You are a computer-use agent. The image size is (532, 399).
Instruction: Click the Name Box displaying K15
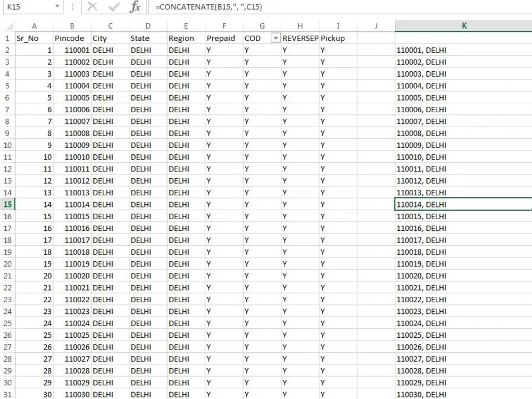point(29,7)
